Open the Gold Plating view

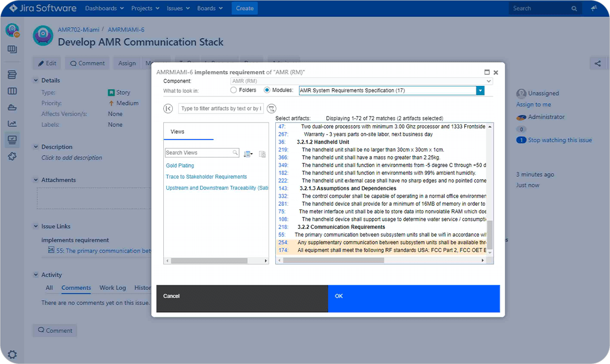pos(180,166)
